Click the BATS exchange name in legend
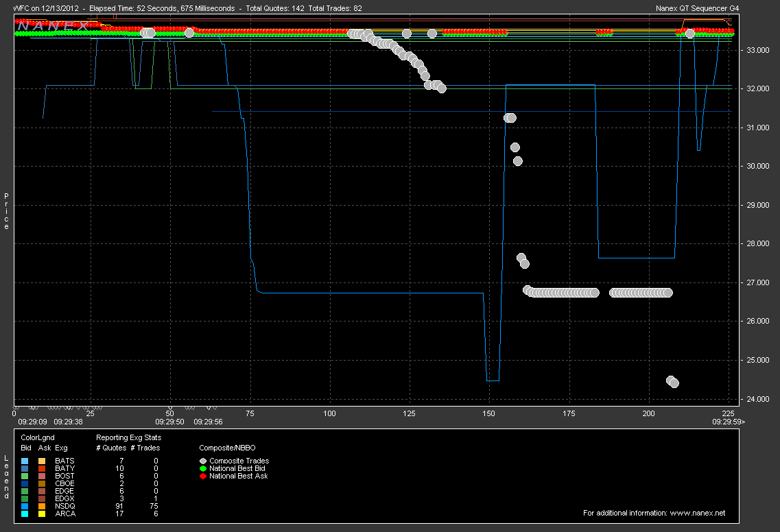The image size is (780, 532). [64, 461]
